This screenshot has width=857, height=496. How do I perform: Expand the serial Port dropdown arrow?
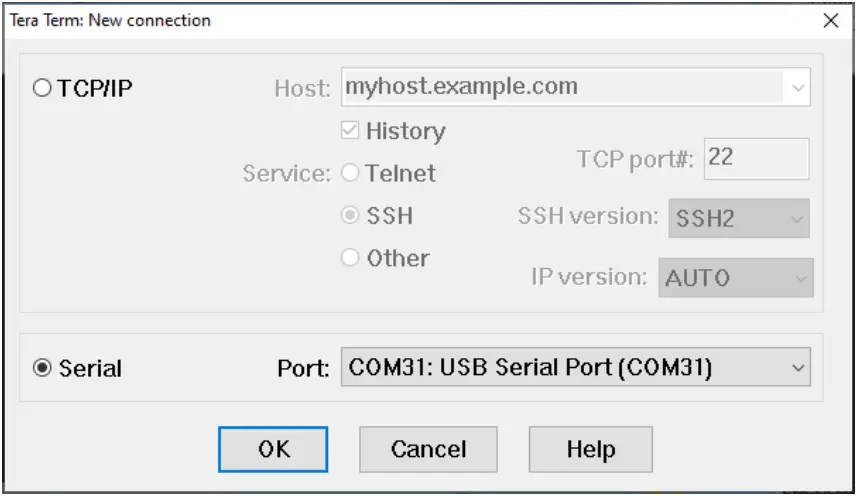[798, 368]
